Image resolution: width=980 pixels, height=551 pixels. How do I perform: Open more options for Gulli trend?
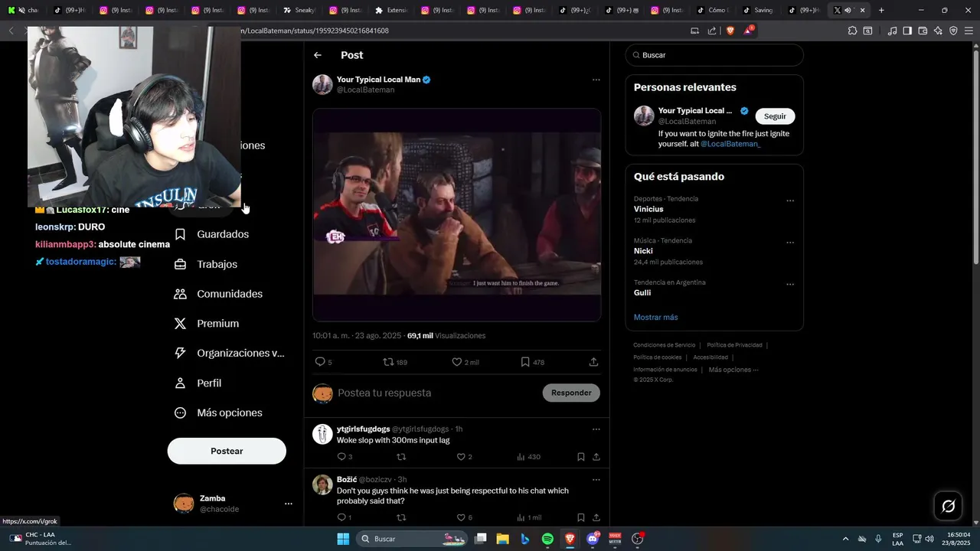790,285
